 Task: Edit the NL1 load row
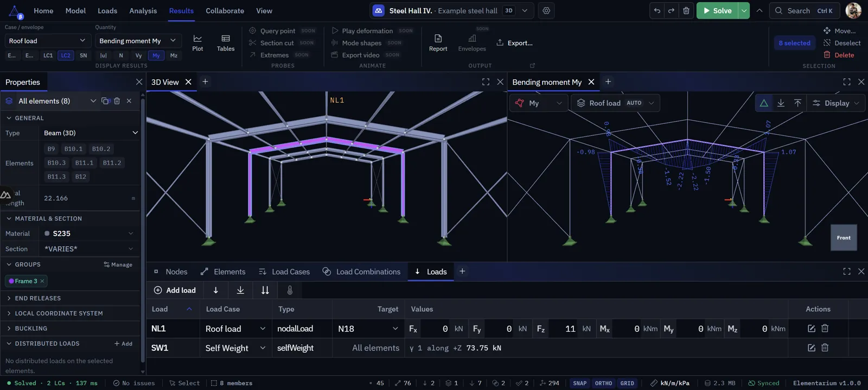coord(812,328)
